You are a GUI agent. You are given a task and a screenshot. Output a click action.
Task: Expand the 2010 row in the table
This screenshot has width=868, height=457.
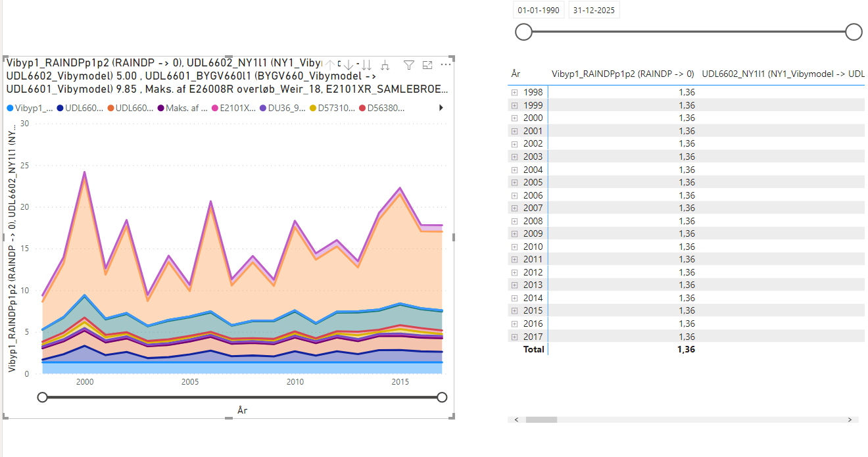(x=514, y=247)
